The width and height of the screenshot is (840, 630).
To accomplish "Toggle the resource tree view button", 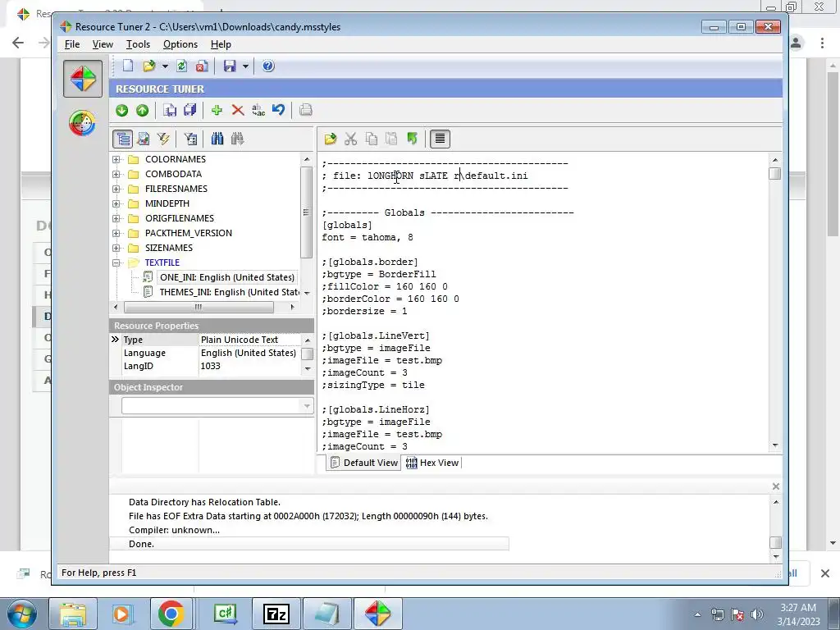I will point(123,139).
